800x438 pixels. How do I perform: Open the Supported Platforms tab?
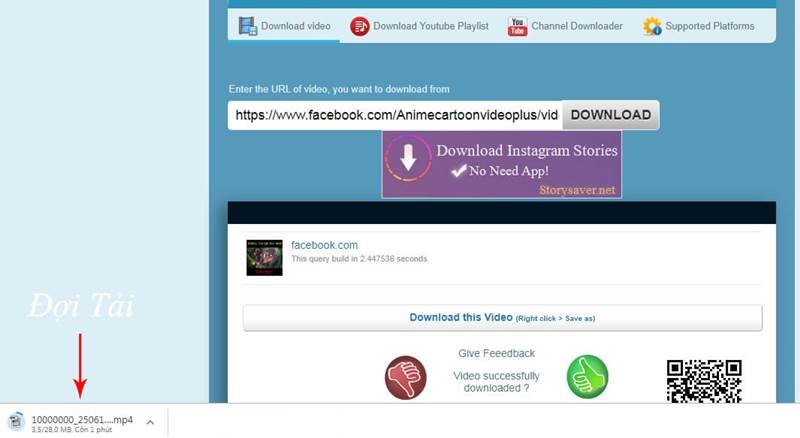pos(698,26)
